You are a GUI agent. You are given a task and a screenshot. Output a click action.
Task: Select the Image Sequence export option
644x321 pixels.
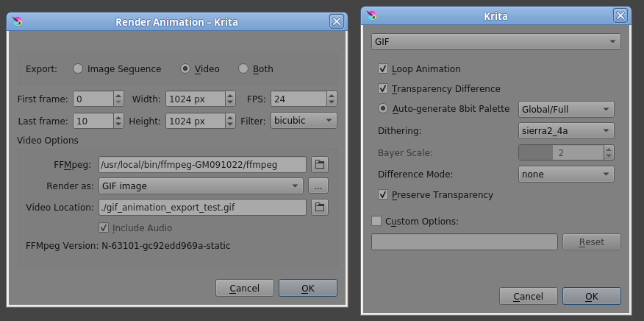(x=78, y=69)
